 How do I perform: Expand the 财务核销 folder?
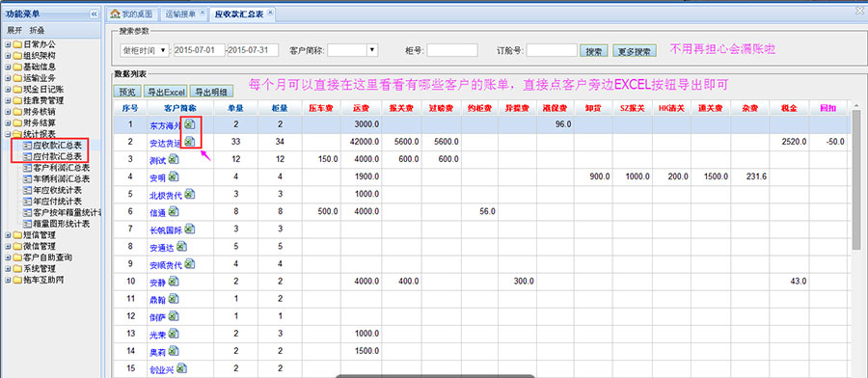pyautogui.click(x=8, y=112)
